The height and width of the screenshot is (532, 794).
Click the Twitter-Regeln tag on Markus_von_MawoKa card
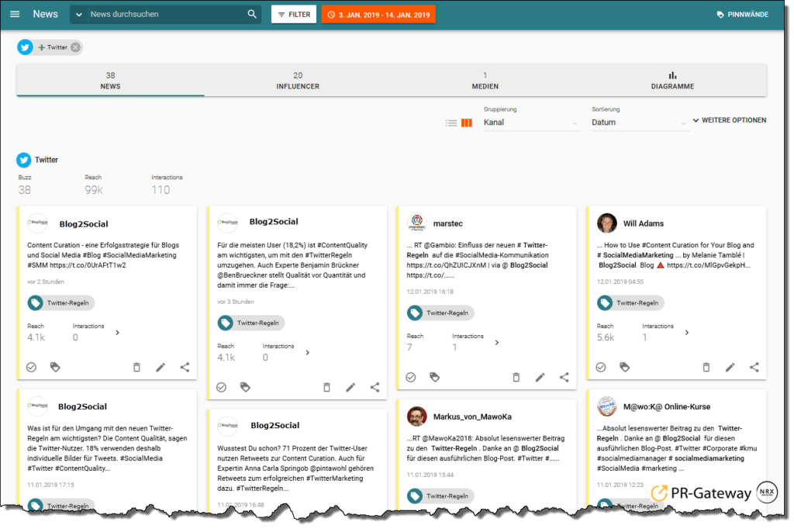tap(440, 496)
